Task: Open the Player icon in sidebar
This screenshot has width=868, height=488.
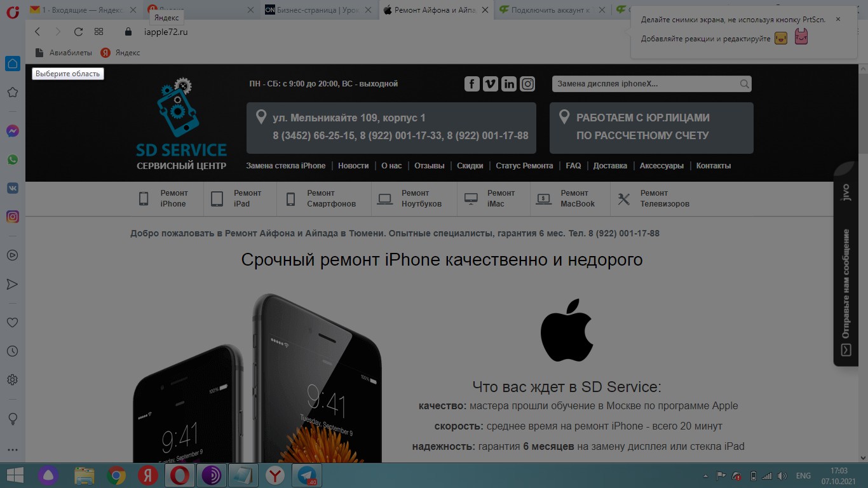Action: pyautogui.click(x=12, y=255)
